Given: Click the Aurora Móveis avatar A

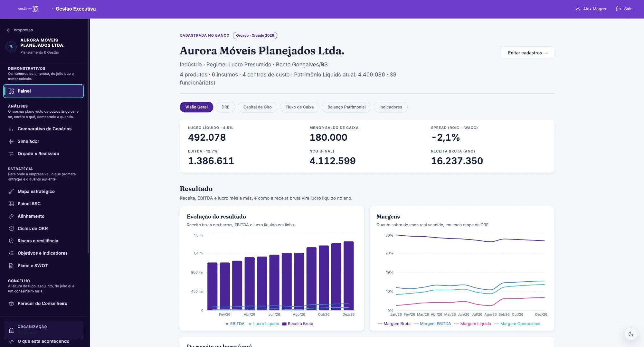Looking at the screenshot, I should tap(11, 46).
